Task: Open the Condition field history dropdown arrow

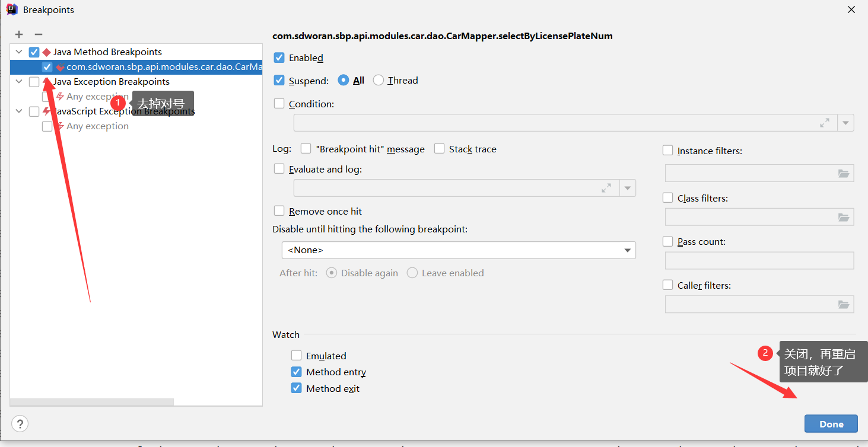Action: 845,123
